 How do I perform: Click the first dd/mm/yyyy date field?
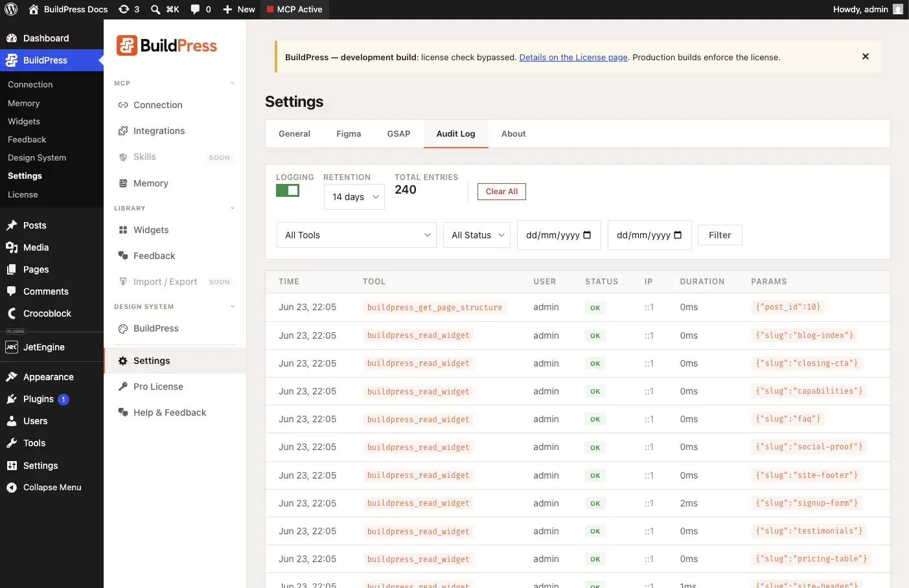coord(559,235)
